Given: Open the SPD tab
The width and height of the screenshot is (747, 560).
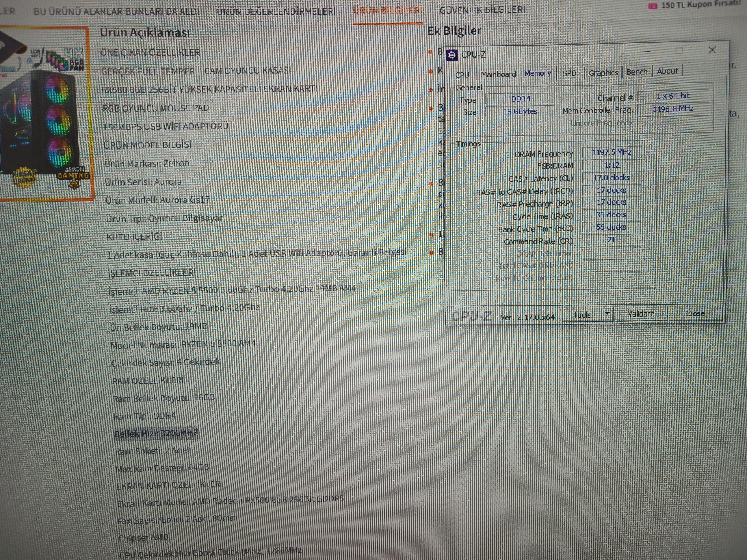Looking at the screenshot, I should point(569,73).
